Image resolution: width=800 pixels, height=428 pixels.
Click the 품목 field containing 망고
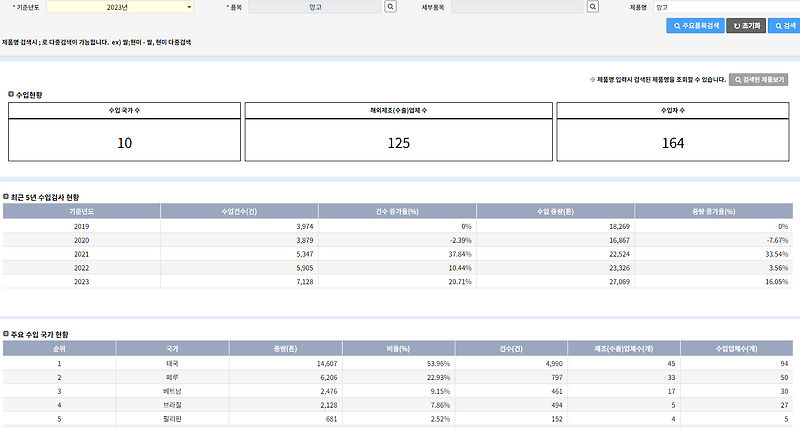[315, 7]
